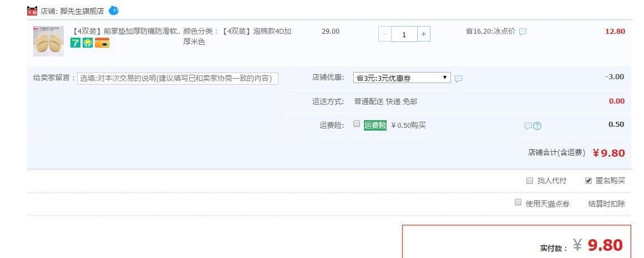Click the forefoot pad product thumbnail
644x258 pixels.
coord(48,41)
